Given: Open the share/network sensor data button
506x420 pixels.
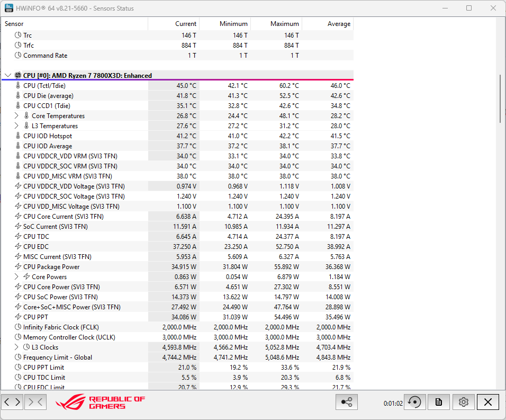Looking at the screenshot, I should click(347, 402).
